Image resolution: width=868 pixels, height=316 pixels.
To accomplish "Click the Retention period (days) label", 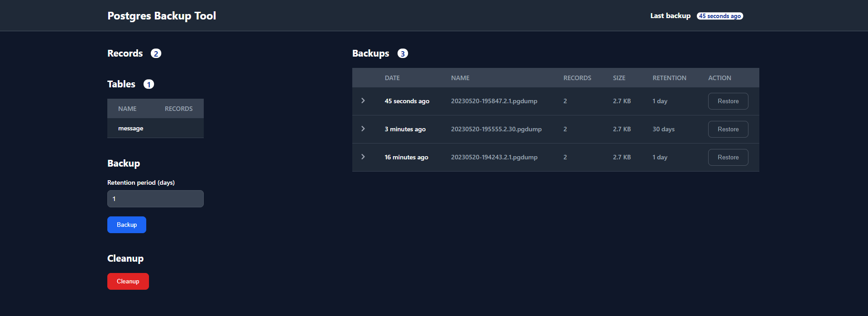I will tap(141, 182).
